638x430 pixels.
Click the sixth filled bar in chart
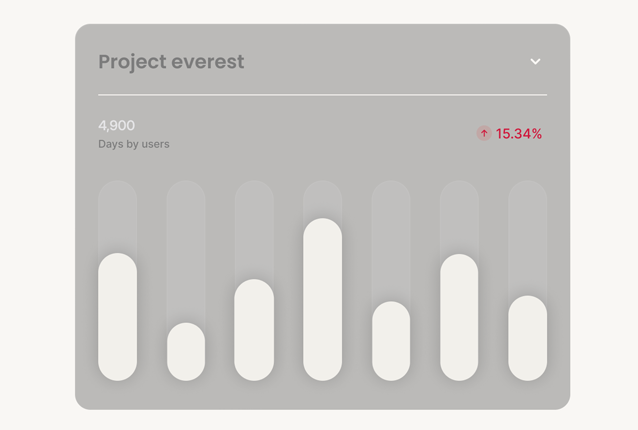tap(459, 317)
